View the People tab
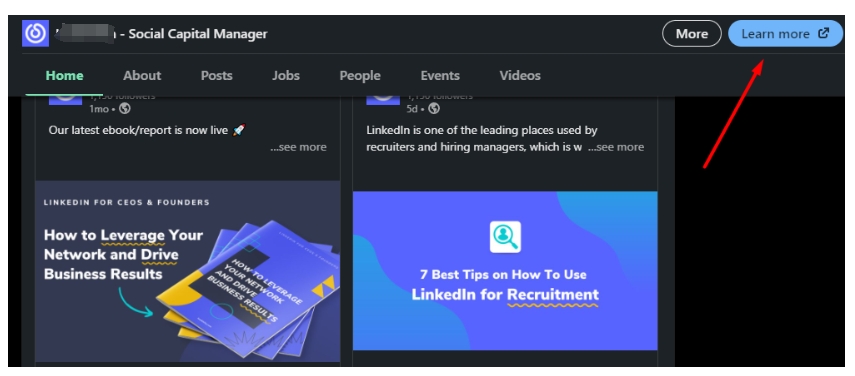855x376 pixels. (x=360, y=76)
